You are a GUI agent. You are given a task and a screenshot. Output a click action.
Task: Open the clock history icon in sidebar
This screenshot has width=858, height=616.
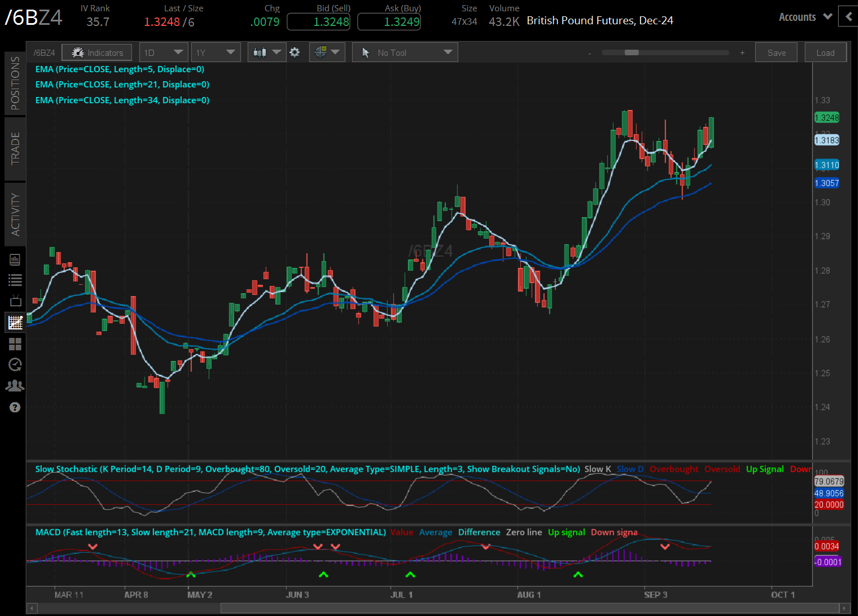coord(15,365)
